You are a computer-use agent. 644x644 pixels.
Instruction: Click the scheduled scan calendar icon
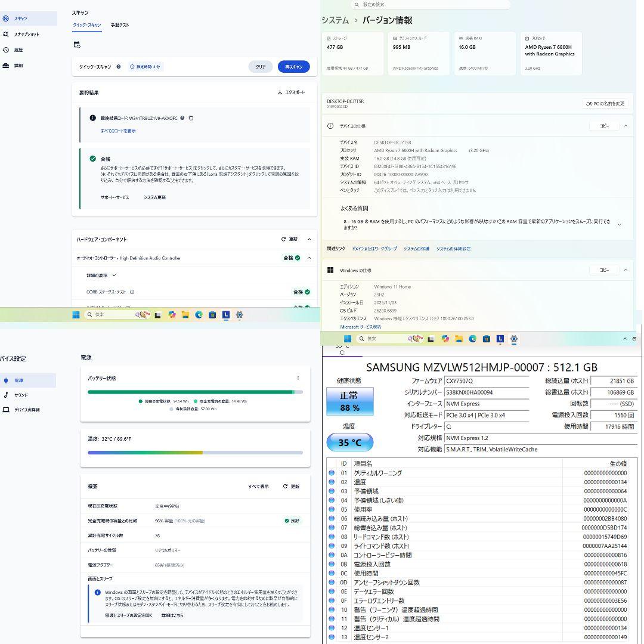pyautogui.click(x=76, y=45)
